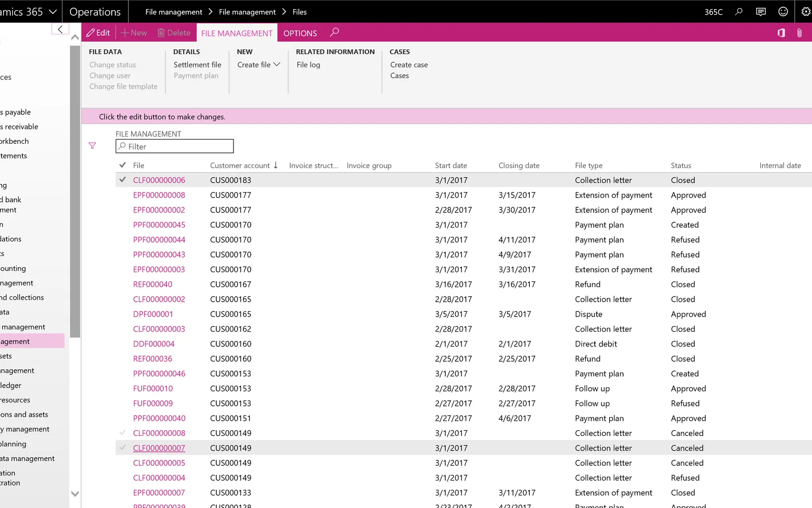
Task: Toggle row checkmark for CLF000000008
Action: (122, 433)
